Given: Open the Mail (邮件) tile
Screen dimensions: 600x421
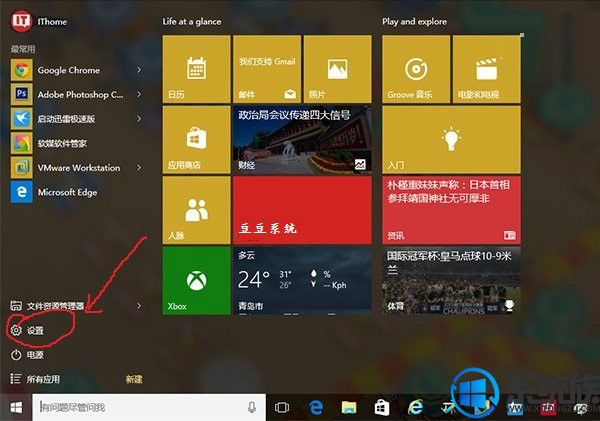Looking at the screenshot, I should [267, 69].
